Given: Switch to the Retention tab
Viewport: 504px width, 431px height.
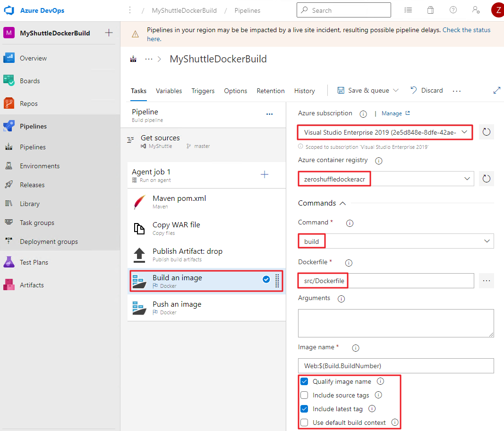Looking at the screenshot, I should 271,91.
